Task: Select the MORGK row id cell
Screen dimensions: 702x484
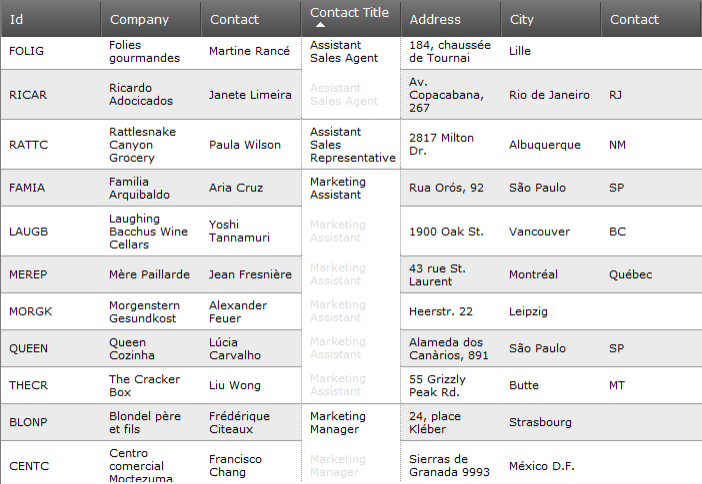Action: click(30, 312)
